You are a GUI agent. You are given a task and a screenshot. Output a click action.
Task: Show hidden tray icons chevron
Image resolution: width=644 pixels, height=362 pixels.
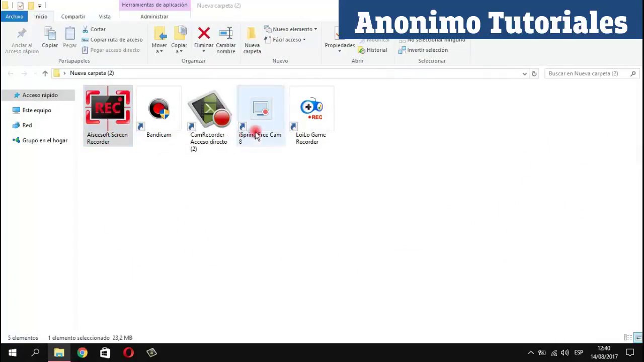coord(530,353)
